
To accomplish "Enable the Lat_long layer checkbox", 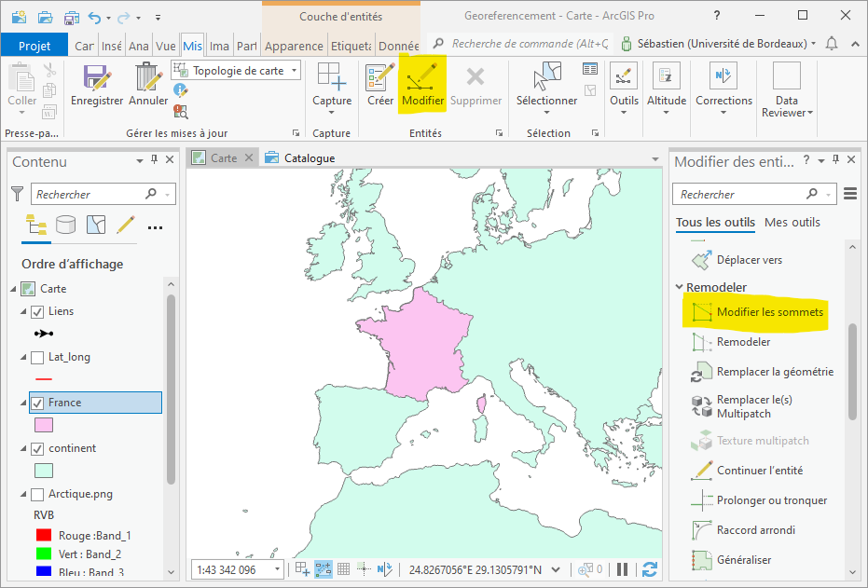I will [37, 357].
